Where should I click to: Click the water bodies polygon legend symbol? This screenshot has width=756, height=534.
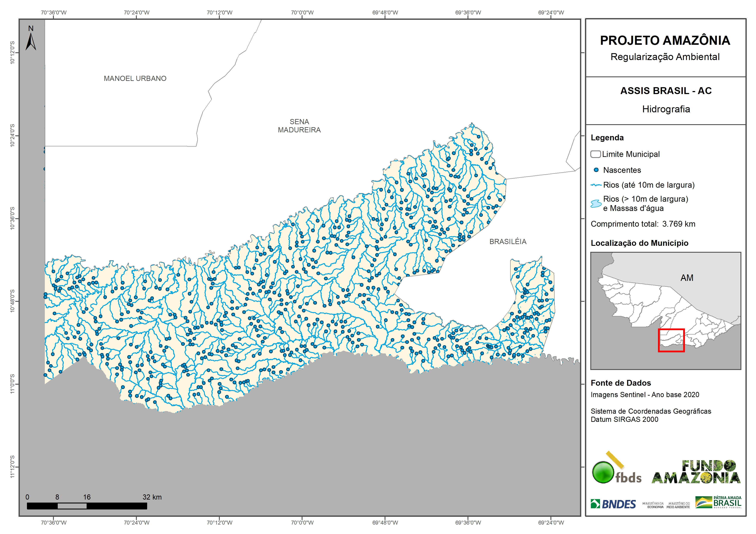(x=596, y=204)
